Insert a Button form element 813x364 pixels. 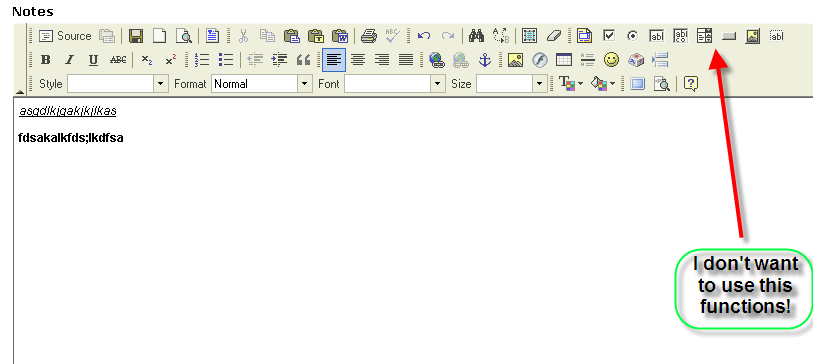728,36
